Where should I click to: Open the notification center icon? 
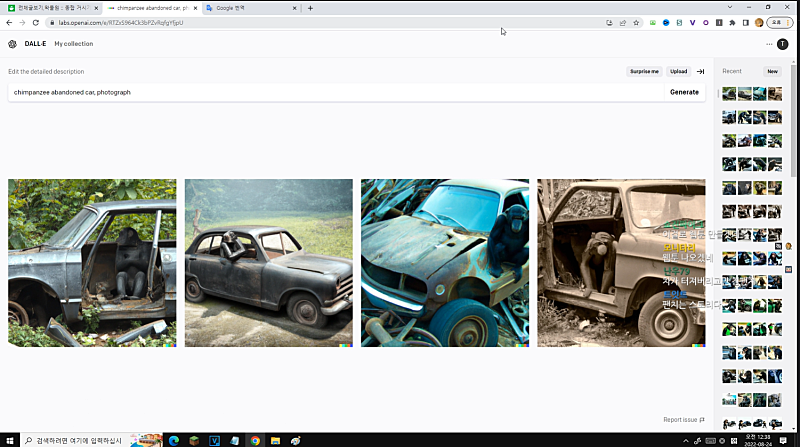tap(783, 440)
